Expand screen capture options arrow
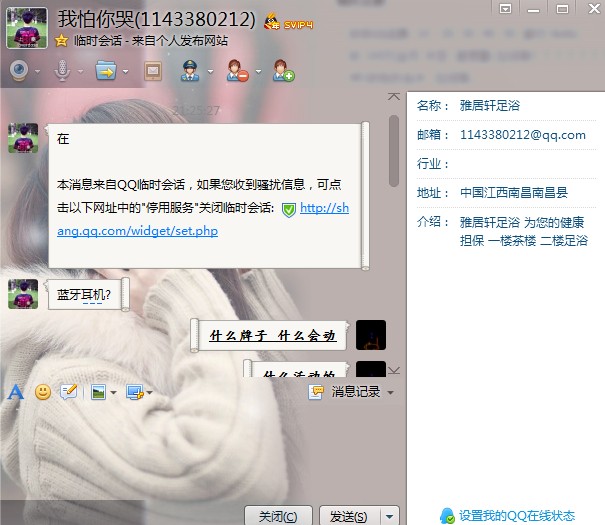The width and height of the screenshot is (605, 525). [x=150, y=393]
